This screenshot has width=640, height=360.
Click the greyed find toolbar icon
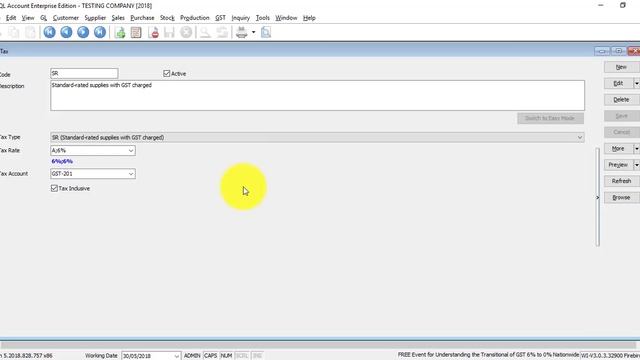(x=205, y=33)
